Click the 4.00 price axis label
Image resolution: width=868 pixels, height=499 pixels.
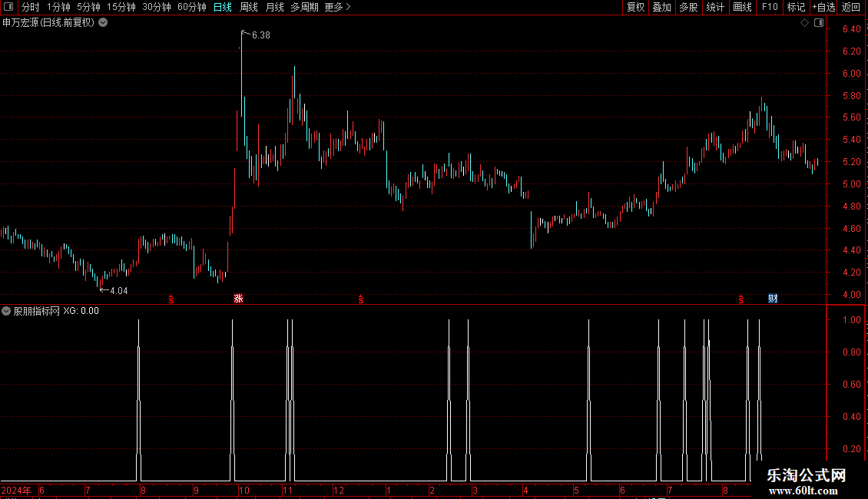pos(852,294)
